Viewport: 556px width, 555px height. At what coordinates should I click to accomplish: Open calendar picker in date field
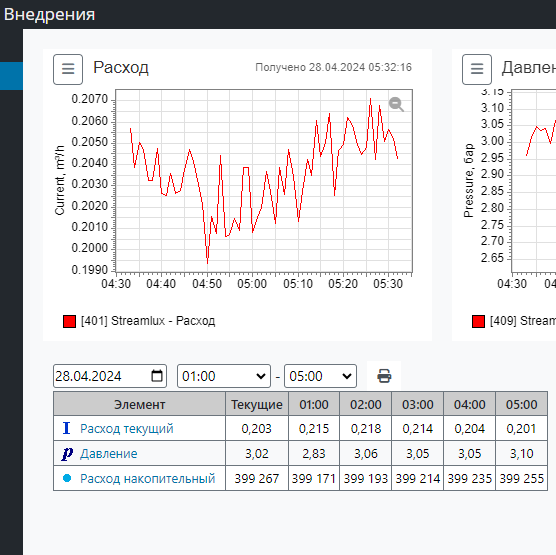[x=157, y=376]
